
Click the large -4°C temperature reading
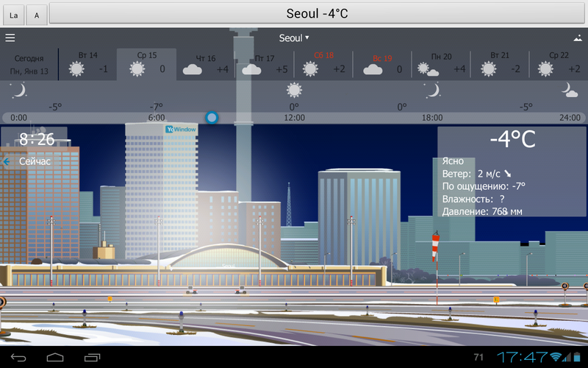512,139
